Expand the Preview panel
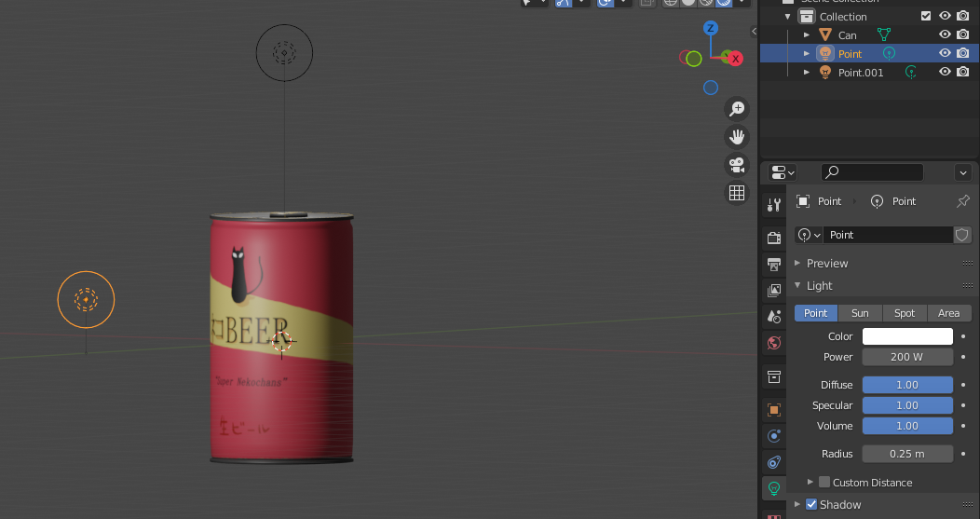The height and width of the screenshot is (519, 980). point(797,264)
